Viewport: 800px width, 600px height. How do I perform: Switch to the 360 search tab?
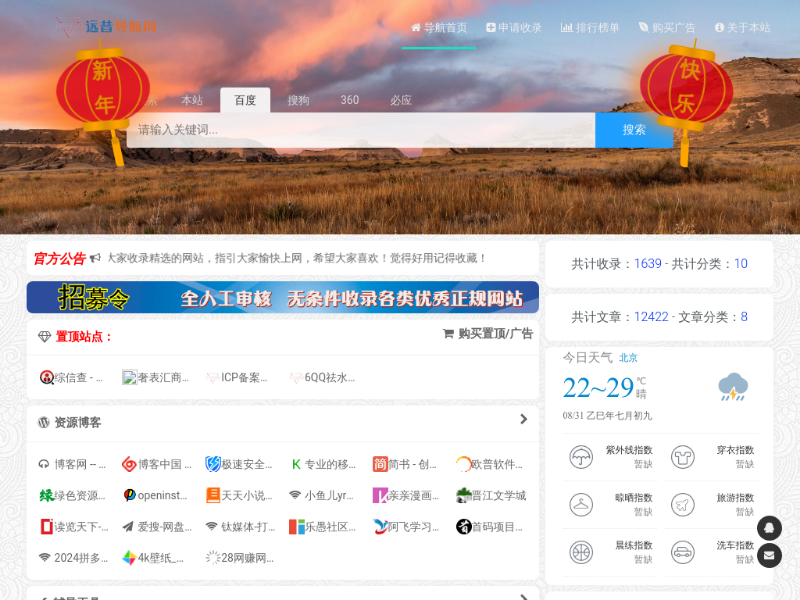tap(349, 100)
